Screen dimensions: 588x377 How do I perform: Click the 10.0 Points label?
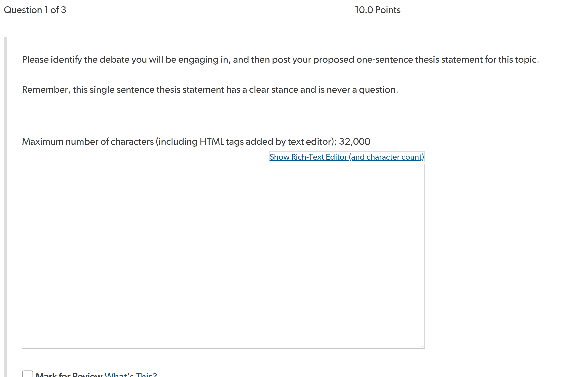pos(378,10)
